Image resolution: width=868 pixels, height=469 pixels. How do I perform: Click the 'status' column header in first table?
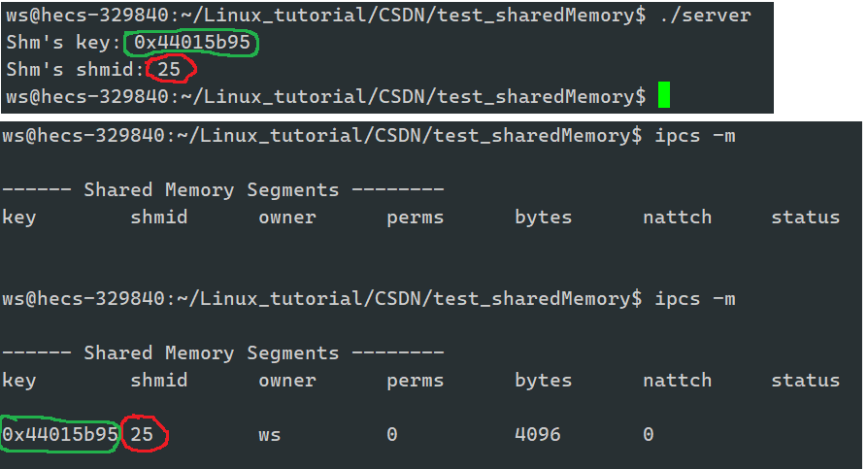tap(806, 218)
